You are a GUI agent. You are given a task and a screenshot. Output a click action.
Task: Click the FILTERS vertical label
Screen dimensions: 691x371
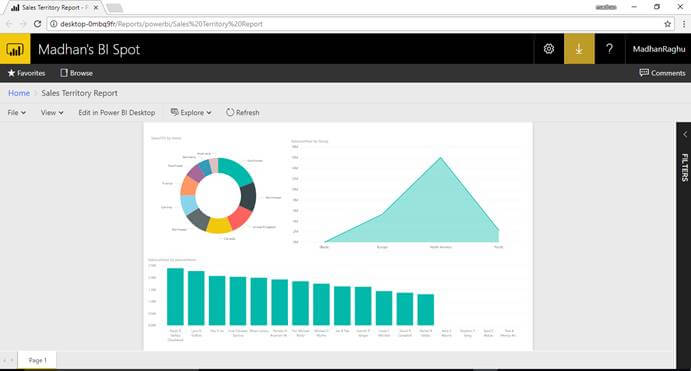click(685, 167)
